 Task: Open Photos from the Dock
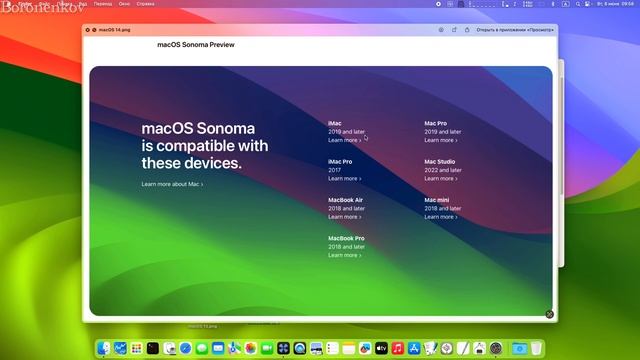tap(251, 348)
